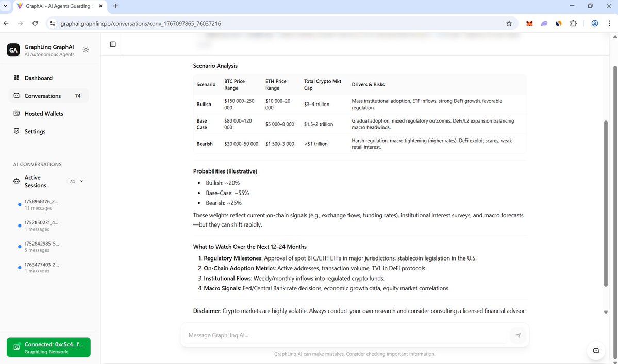Click the address bar URL
Image resolution: width=618 pixels, height=364 pixels.
tap(141, 24)
